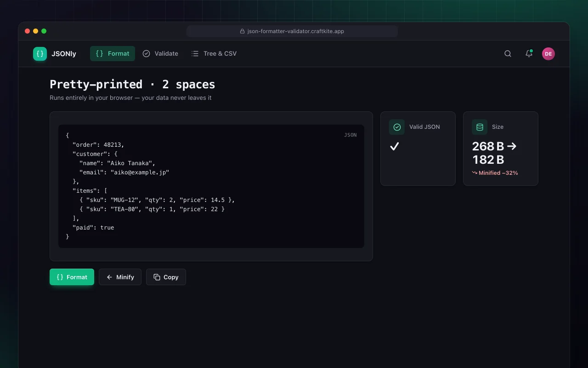Click the "paid": true line
Image resolution: width=588 pixels, height=368 pixels.
(93, 227)
